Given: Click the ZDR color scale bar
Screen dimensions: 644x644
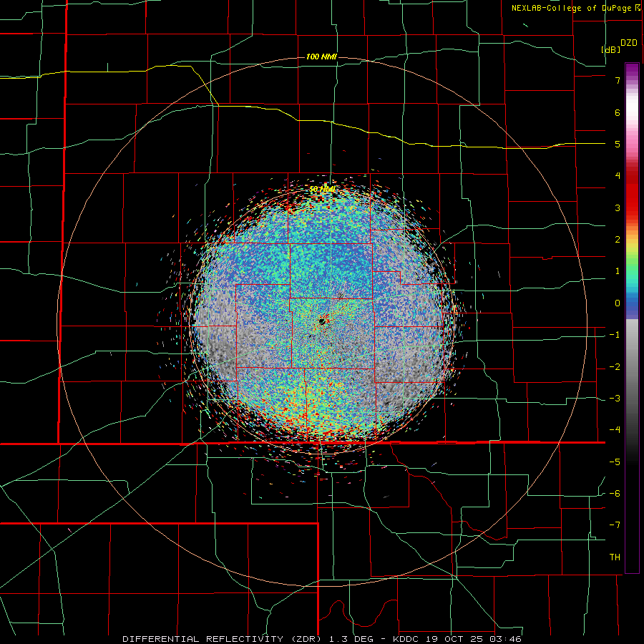Looking at the screenshot, I should (632, 318).
